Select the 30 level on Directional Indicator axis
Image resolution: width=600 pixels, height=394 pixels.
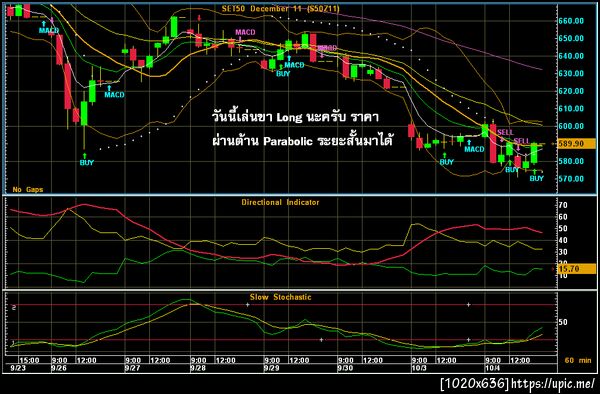point(563,252)
